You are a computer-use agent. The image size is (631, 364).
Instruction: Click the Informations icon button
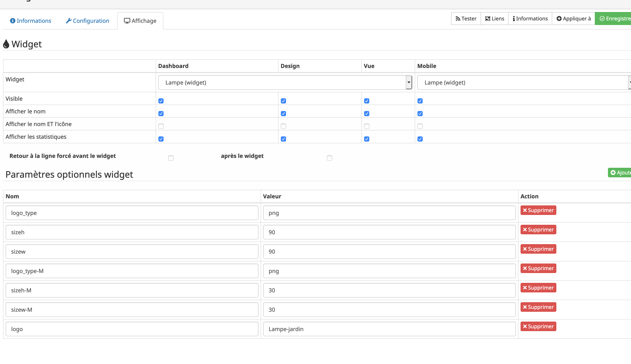(x=530, y=18)
